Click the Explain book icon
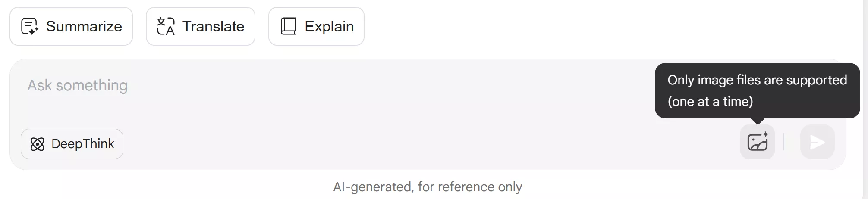 coord(288,26)
